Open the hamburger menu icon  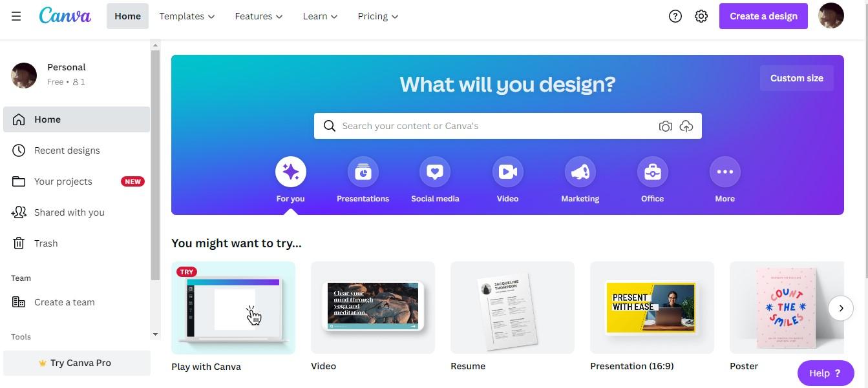coord(16,16)
